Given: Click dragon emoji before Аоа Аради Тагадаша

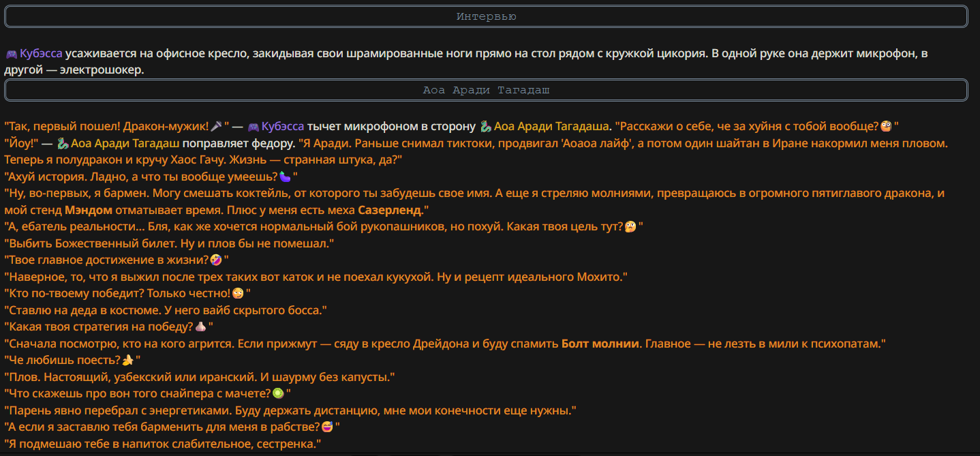Looking at the screenshot, I should click(485, 126).
